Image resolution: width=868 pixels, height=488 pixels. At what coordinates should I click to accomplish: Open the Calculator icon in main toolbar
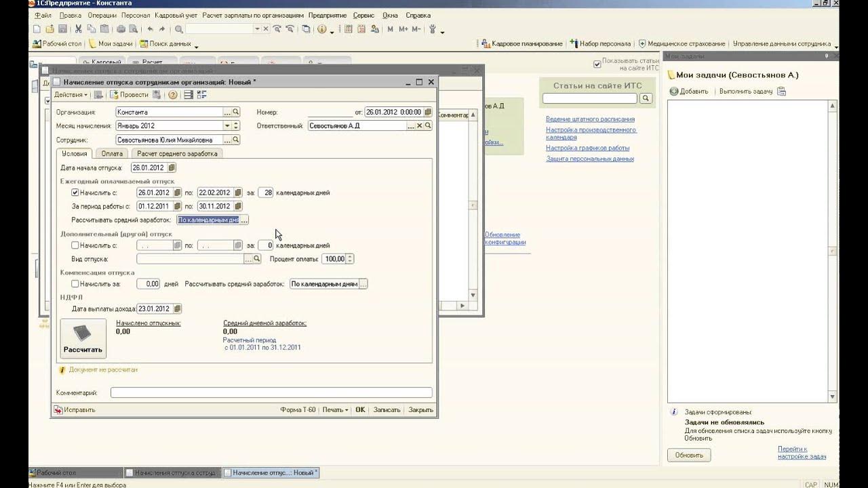[x=349, y=29]
